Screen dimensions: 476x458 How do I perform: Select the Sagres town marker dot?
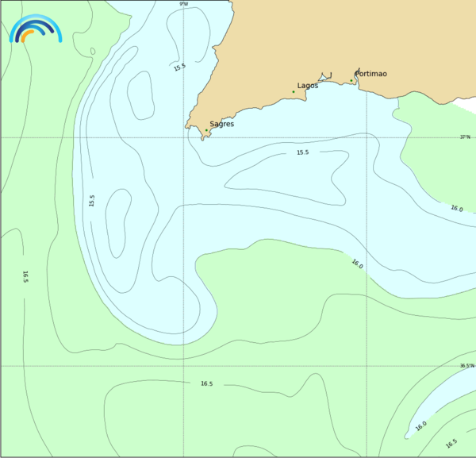206,130
